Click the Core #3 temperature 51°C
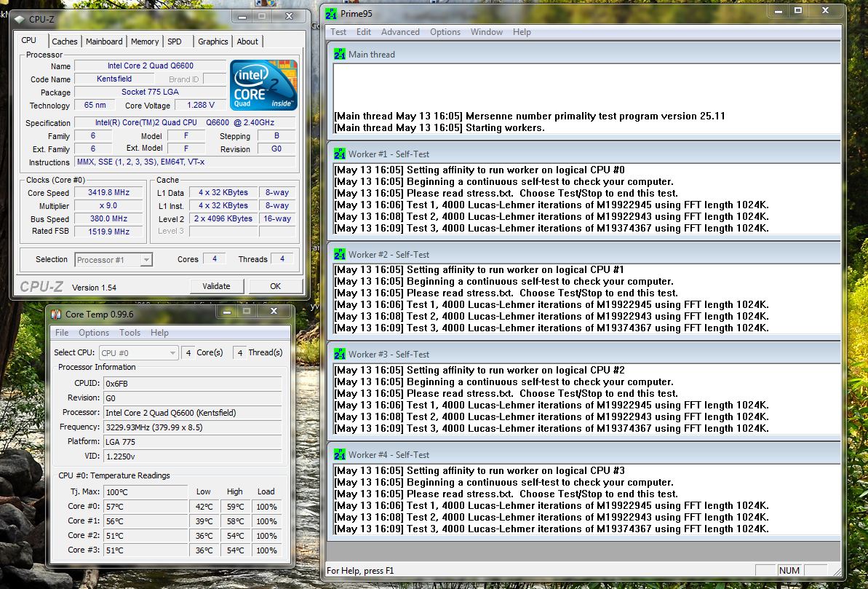868x589 pixels. [x=146, y=550]
